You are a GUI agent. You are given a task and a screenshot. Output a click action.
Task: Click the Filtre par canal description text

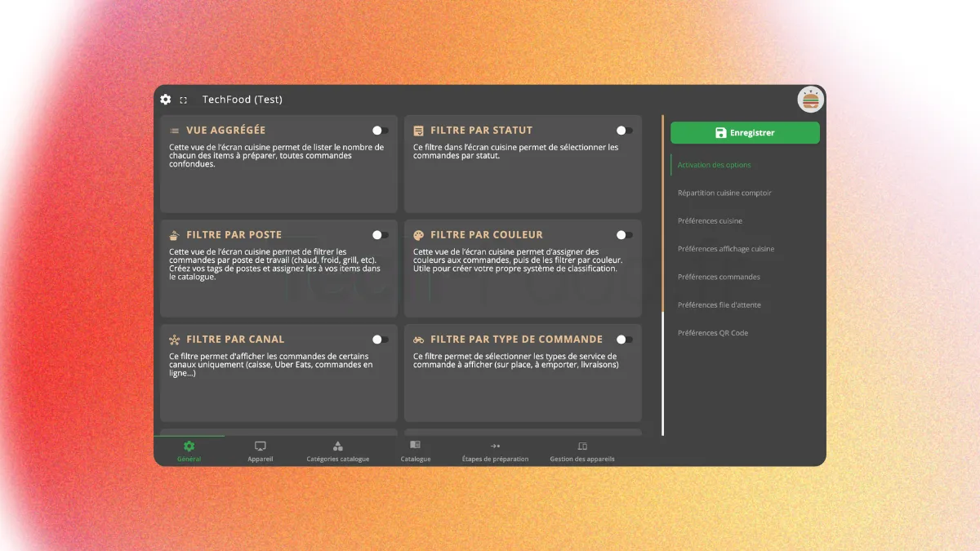[271, 365]
